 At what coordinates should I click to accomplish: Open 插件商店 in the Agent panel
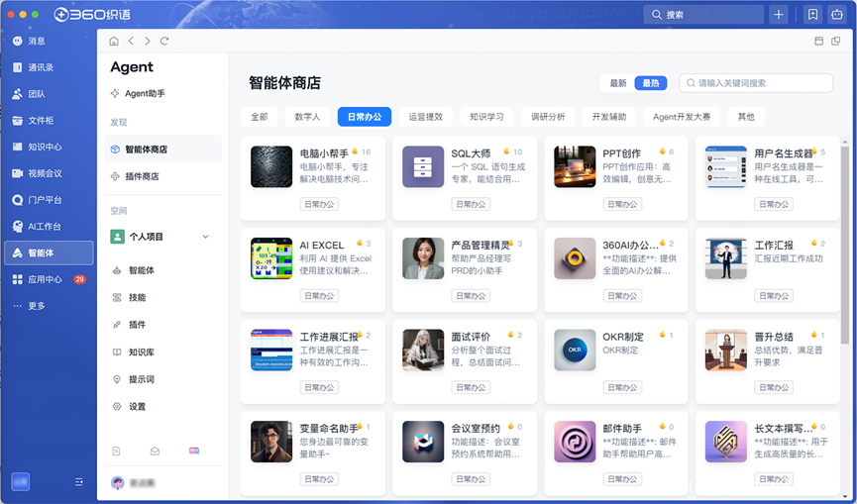pos(142,176)
